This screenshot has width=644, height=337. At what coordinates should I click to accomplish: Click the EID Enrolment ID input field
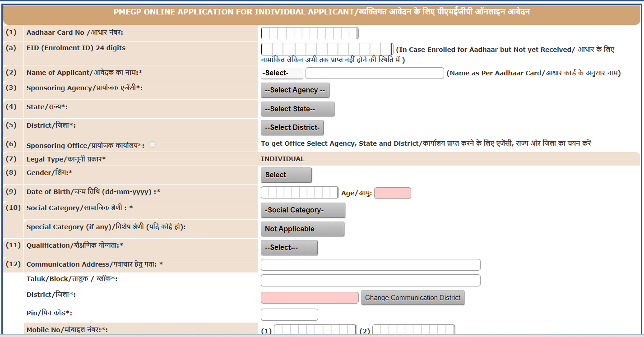point(327,49)
